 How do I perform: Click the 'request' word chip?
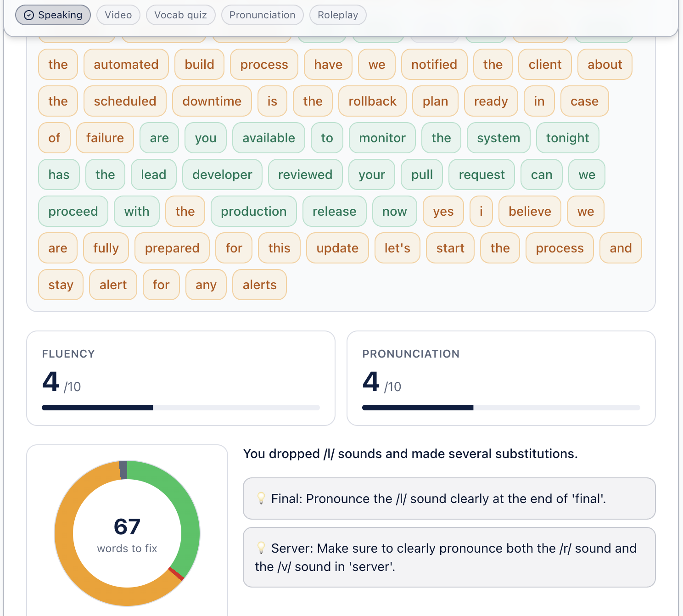click(481, 174)
